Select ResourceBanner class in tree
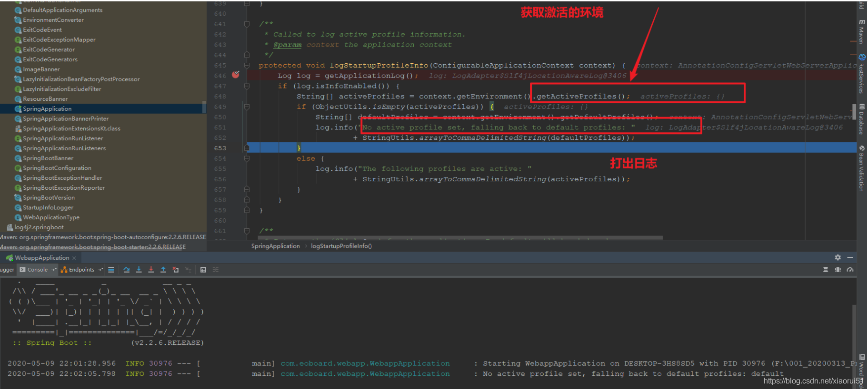Screen dimensions: 868x390 click(45, 99)
